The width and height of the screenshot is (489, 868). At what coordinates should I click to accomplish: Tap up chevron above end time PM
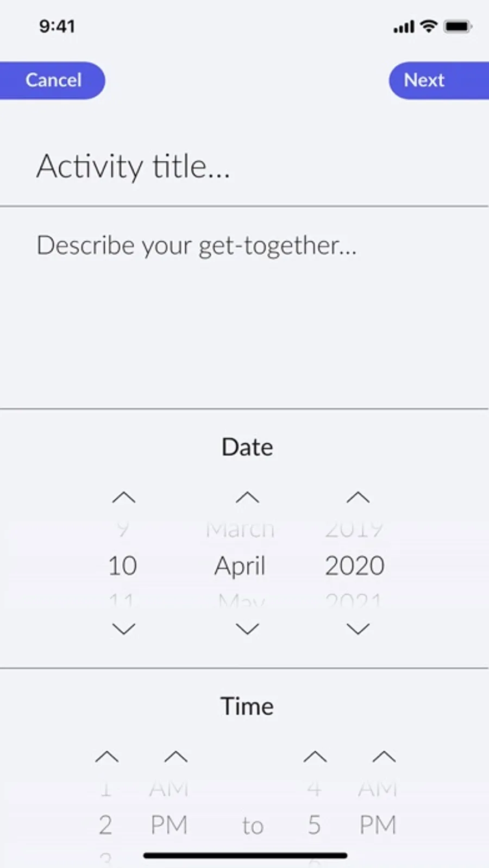pyautogui.click(x=384, y=757)
